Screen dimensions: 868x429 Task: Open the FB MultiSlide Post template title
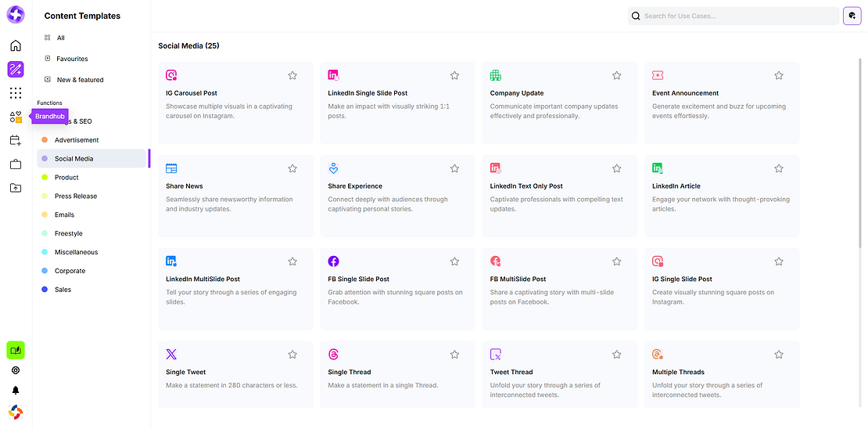[x=518, y=279]
